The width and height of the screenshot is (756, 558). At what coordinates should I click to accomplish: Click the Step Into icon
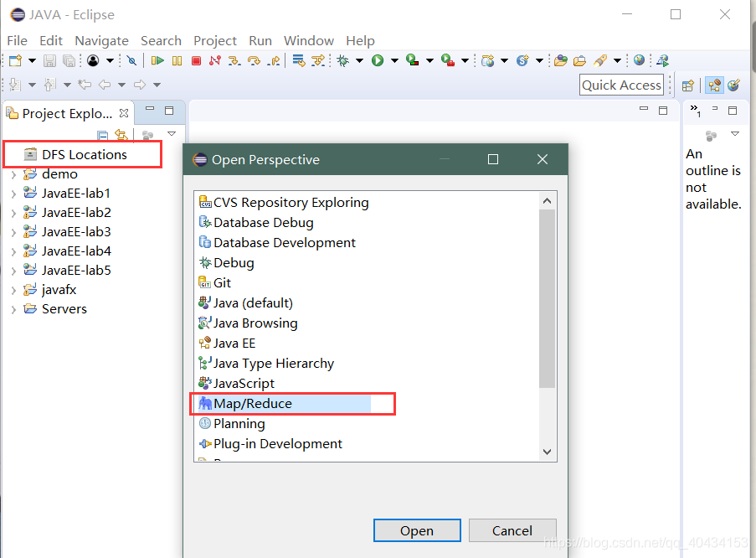(234, 60)
